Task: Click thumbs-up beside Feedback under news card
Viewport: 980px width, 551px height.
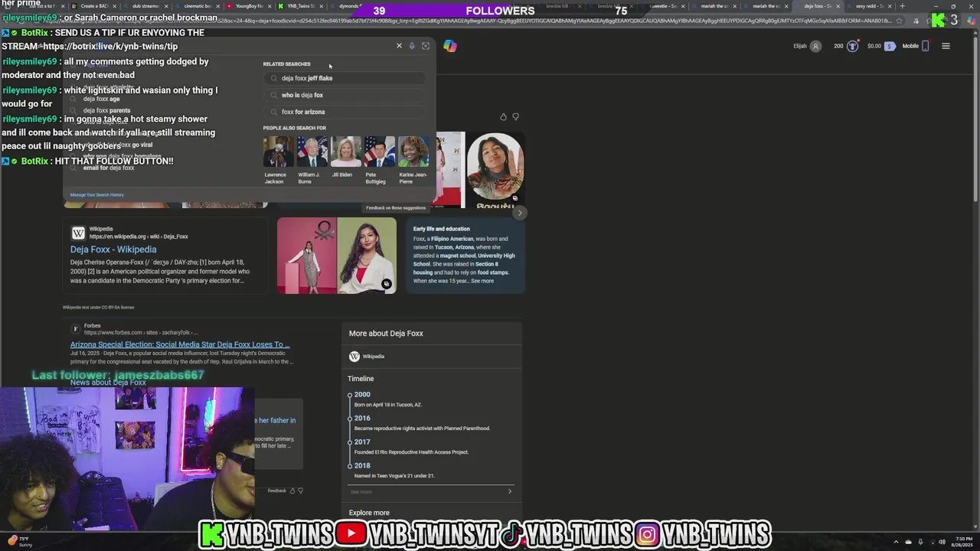Action: 292,491
